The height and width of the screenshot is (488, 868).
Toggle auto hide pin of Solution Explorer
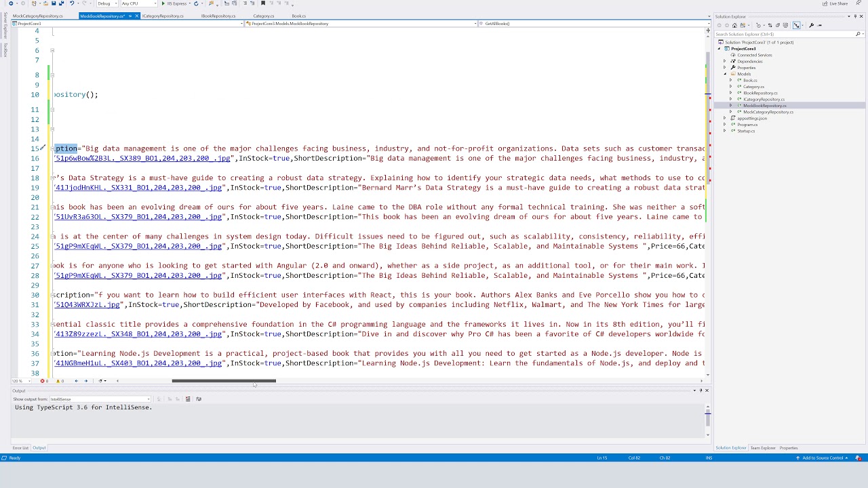tap(855, 16)
